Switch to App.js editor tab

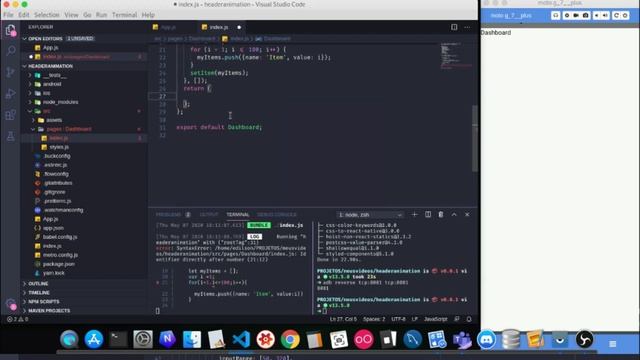point(168,27)
